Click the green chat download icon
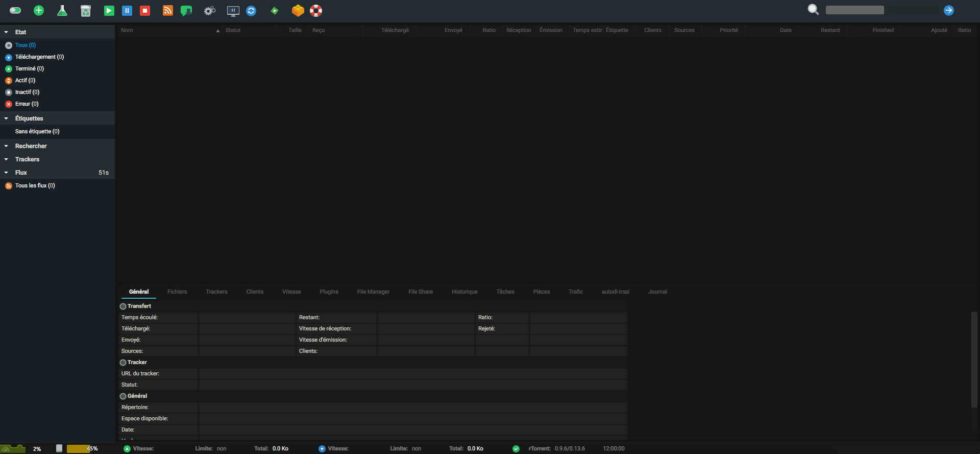 pos(186,11)
